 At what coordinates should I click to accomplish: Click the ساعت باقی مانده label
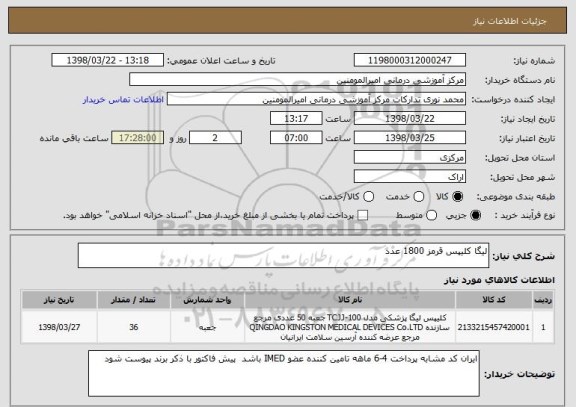click(74, 138)
